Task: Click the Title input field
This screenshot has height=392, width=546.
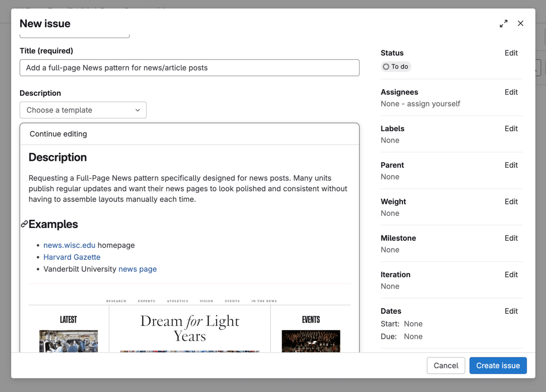Action: click(x=189, y=67)
